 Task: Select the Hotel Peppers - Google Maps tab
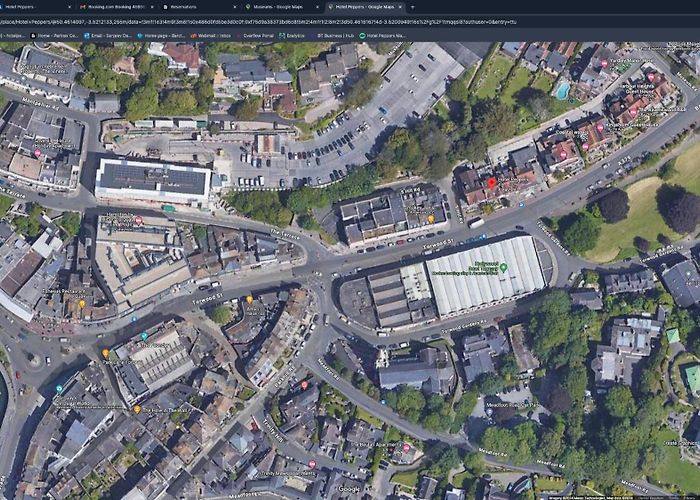pyautogui.click(x=364, y=7)
